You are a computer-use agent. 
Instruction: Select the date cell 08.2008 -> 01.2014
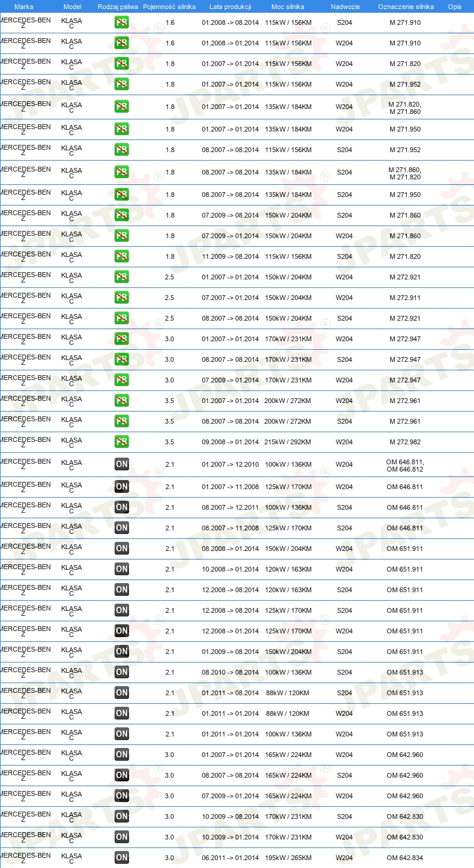click(230, 549)
